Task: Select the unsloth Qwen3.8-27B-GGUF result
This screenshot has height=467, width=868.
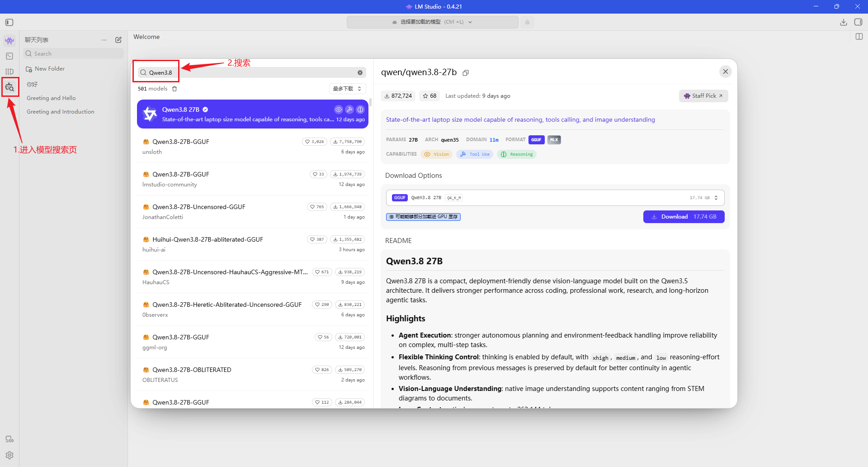Action: coord(253,147)
